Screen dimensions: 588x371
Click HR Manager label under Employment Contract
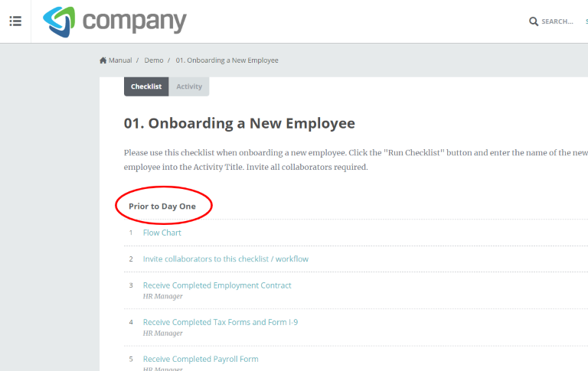163,297
